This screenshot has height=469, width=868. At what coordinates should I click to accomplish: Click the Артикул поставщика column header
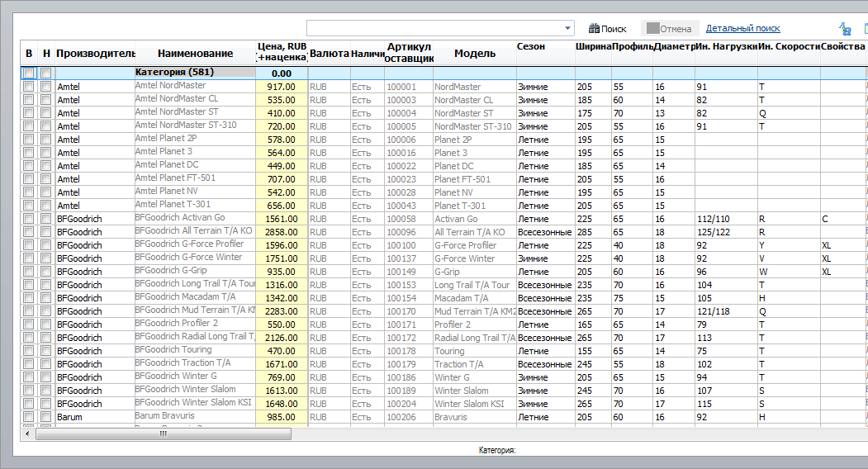[x=409, y=52]
